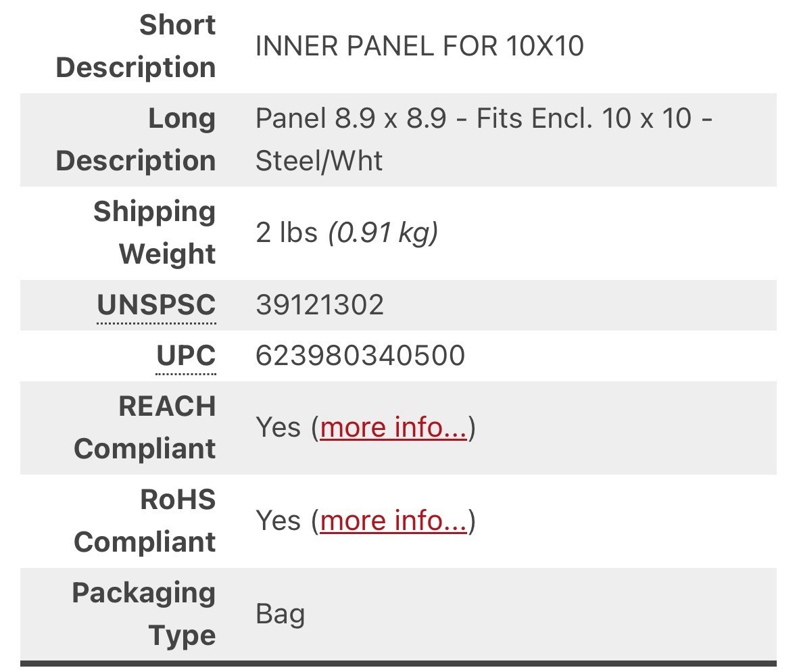Click the Packaging Type row label

pyautogui.click(x=144, y=614)
